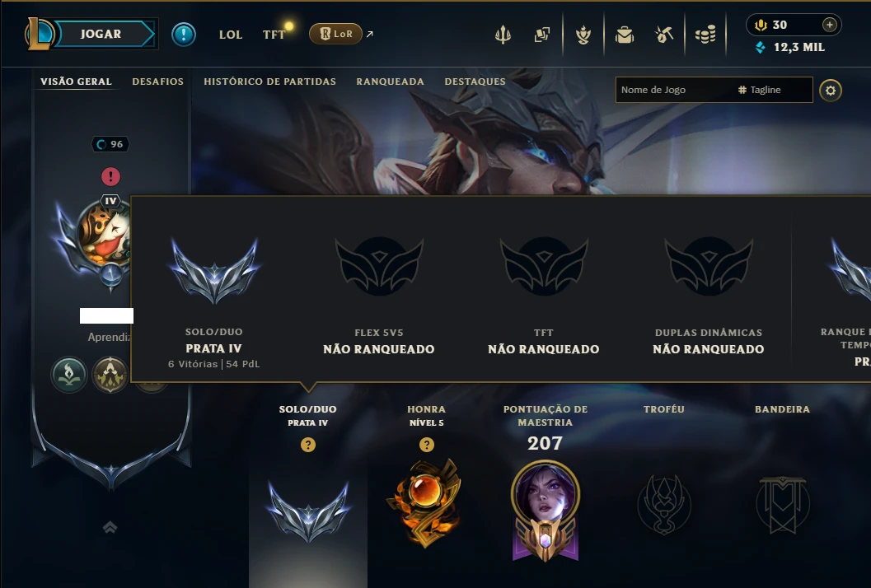Open the Store coins icon
The width and height of the screenshot is (871, 588).
[705, 35]
